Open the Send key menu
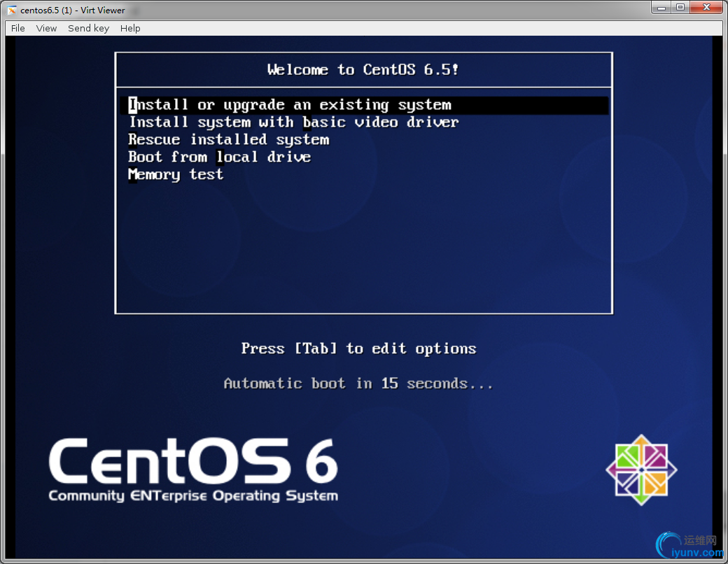The image size is (728, 564). click(x=89, y=28)
